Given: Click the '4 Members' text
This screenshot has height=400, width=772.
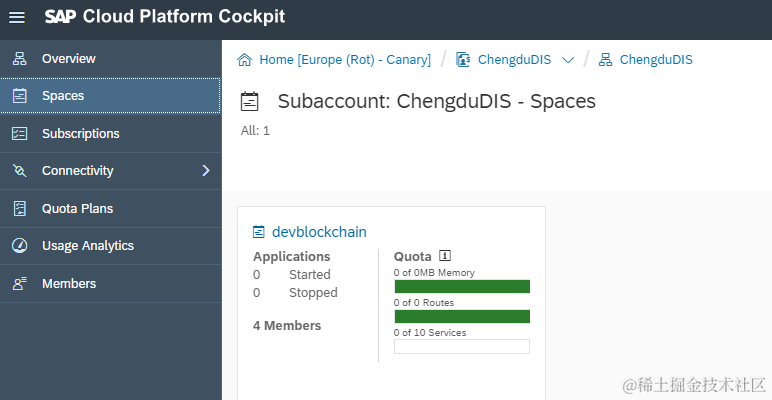Looking at the screenshot, I should [287, 326].
